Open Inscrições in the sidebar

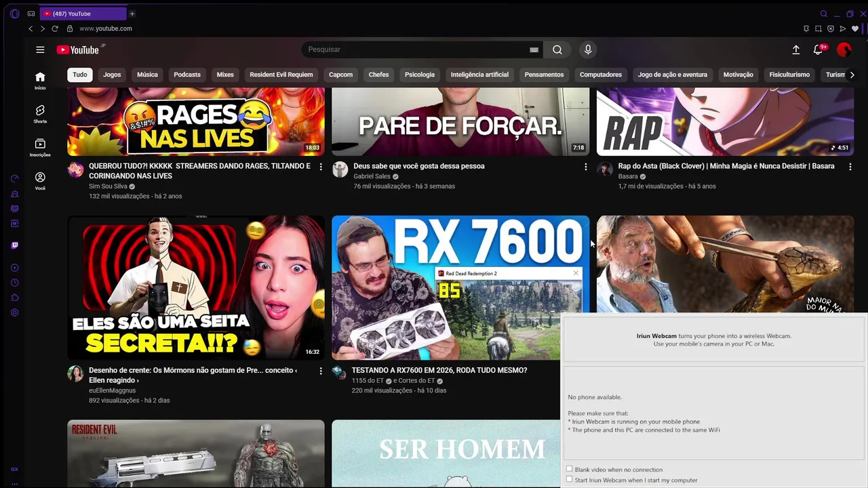click(40, 148)
